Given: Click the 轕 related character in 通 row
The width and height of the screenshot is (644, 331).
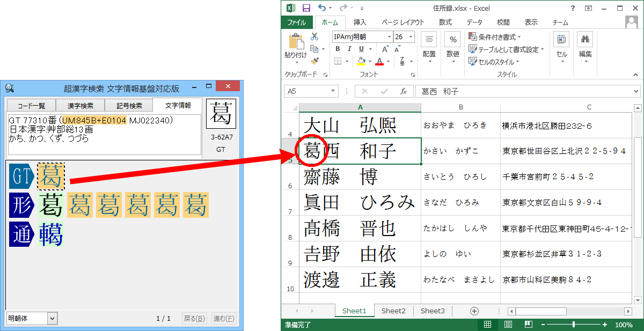Looking at the screenshot, I should (50, 235).
